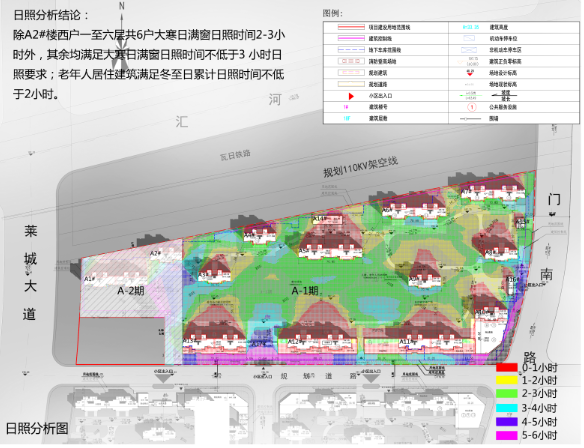Screen dimensions: 584x448
Task: Click the 规划110KV架空线 label
Action: (360, 166)
